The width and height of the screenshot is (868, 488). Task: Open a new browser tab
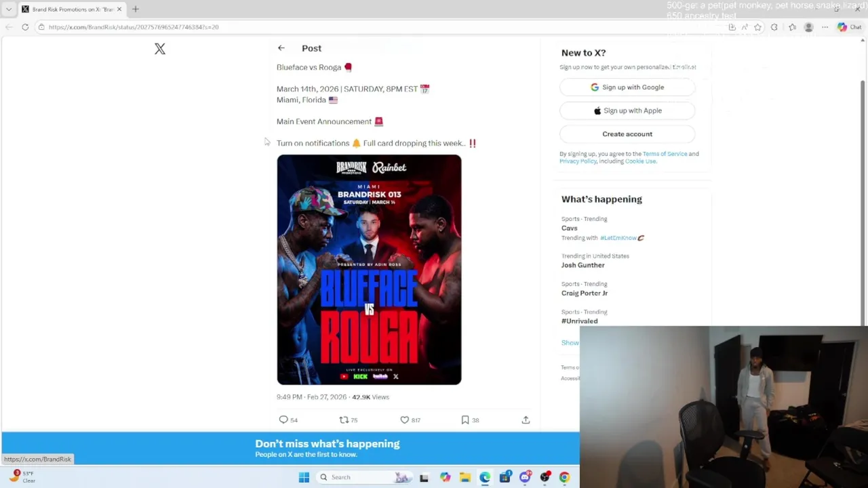pos(135,9)
